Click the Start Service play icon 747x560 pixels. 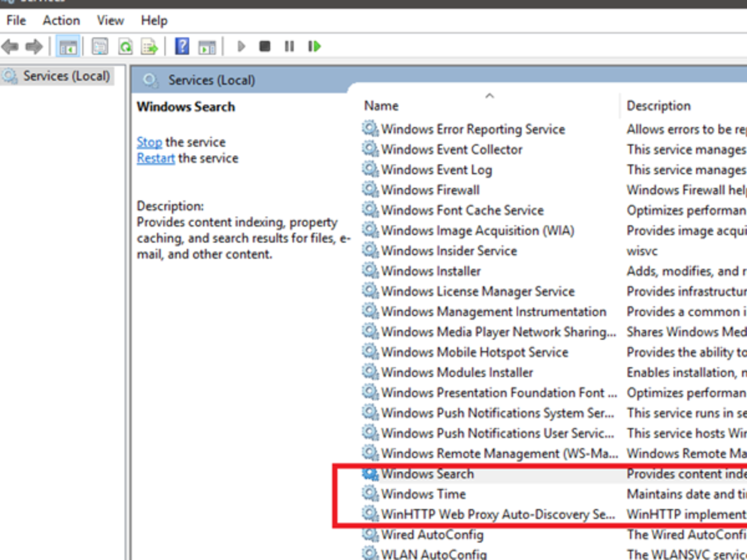(x=242, y=46)
